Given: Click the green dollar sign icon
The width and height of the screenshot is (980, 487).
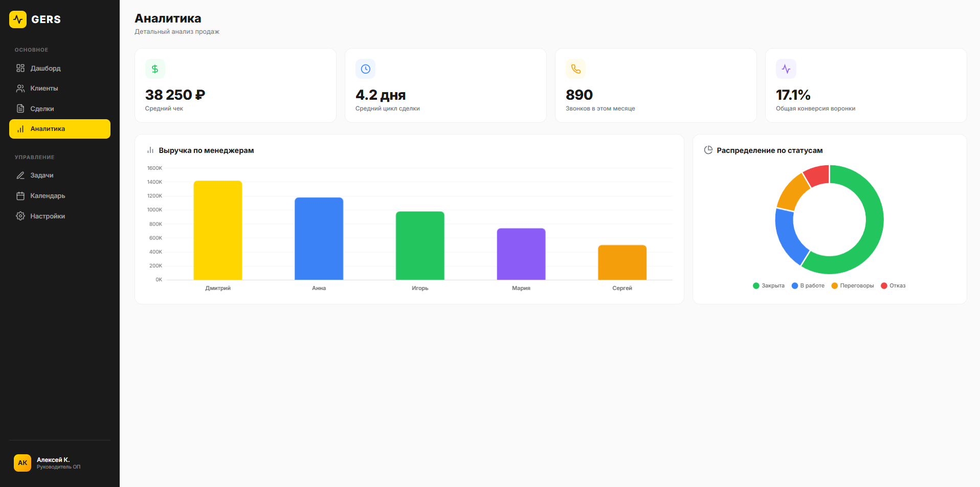Looking at the screenshot, I should point(155,69).
